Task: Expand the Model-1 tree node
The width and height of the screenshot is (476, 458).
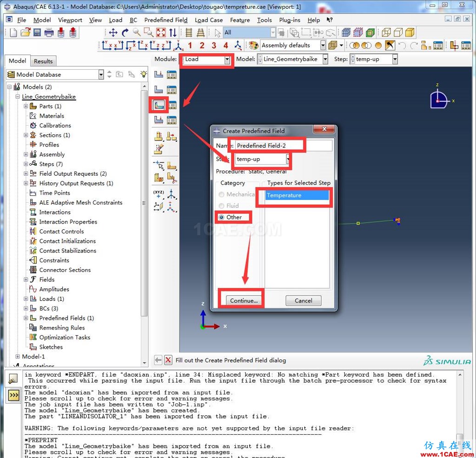Action: 18,357
